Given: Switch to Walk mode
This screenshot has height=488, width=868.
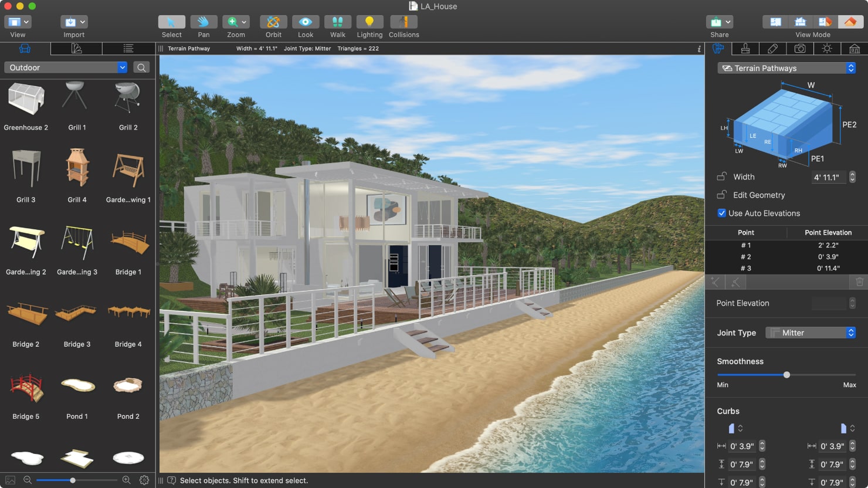Looking at the screenshot, I should tap(338, 25).
